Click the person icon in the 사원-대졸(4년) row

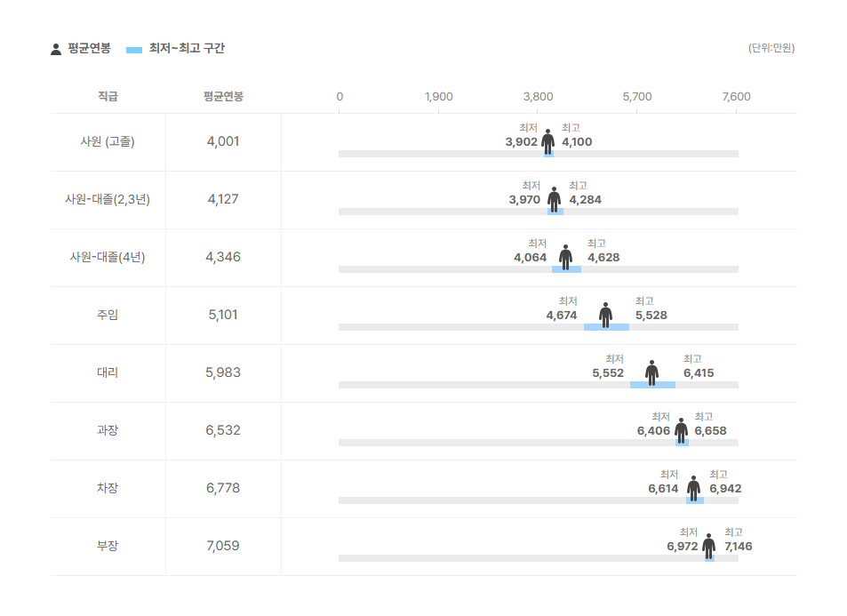[566, 257]
